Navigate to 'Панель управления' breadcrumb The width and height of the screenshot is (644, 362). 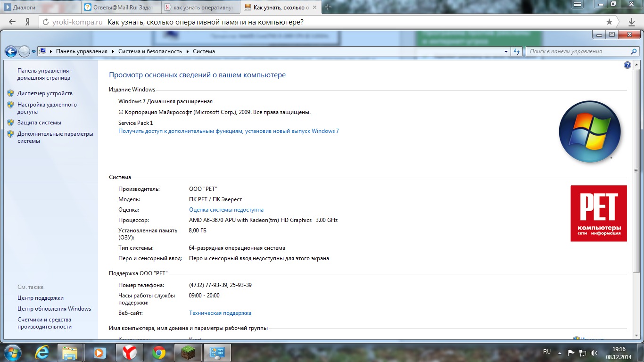tap(82, 51)
